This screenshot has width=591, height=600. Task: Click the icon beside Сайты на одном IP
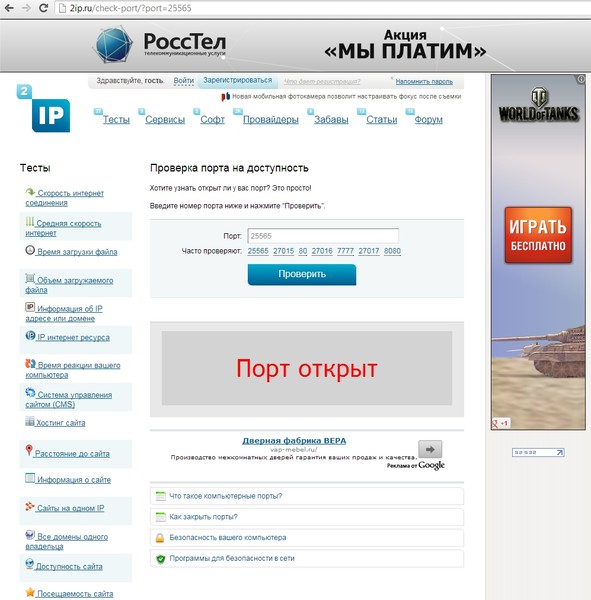tap(30, 507)
